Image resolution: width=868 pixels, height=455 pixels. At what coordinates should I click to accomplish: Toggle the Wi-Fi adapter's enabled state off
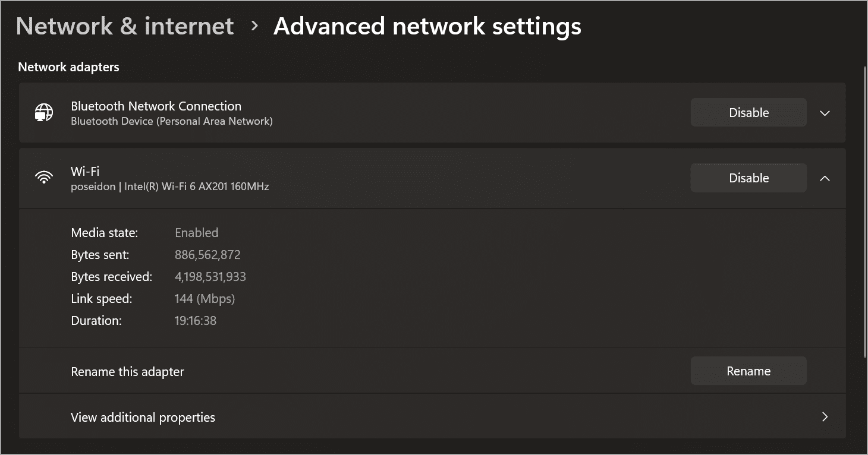coord(748,178)
